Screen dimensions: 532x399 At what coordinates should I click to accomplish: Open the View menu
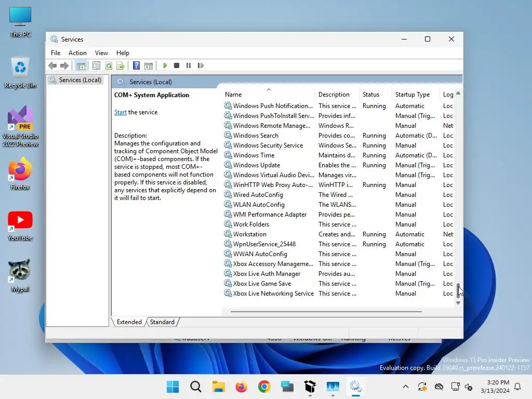[101, 53]
